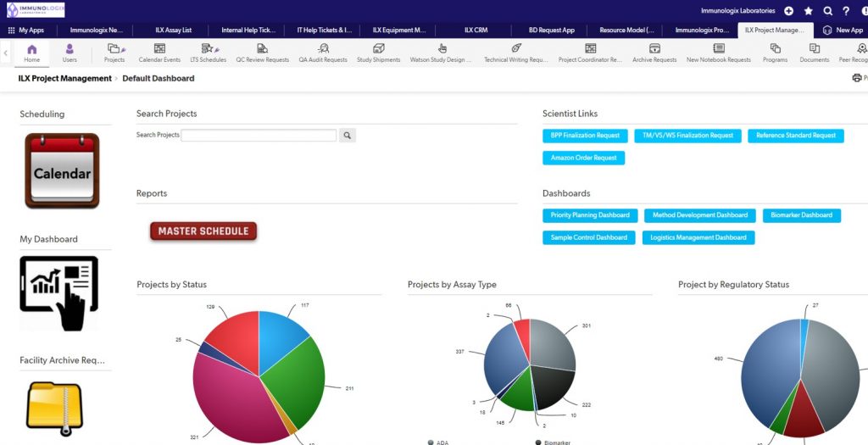Image resolution: width=868 pixels, height=445 pixels.
Task: Click the Immunologix logo
Action: click(x=36, y=10)
